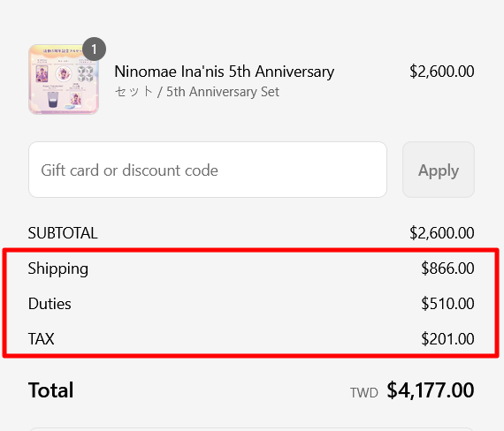Click the Ninomae Ina'nis product thumbnail
504x431 pixels.
tap(64, 79)
